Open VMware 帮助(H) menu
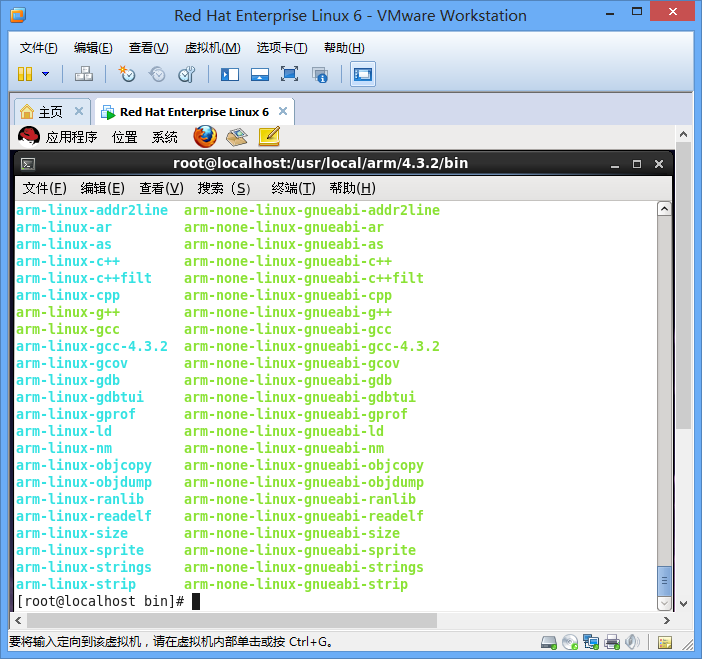This screenshot has height=659, width=702. (344, 48)
